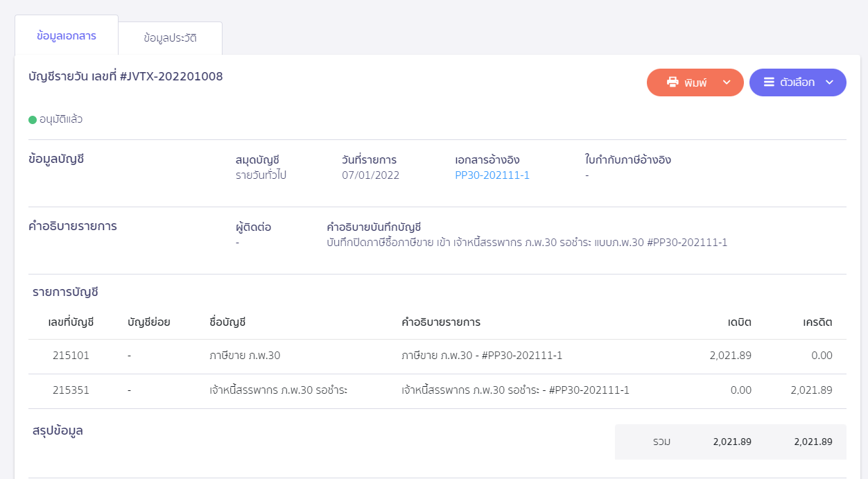Switch to the ข้อมูลประวัติ tab
Image resolution: width=868 pixels, height=479 pixels.
(x=170, y=38)
